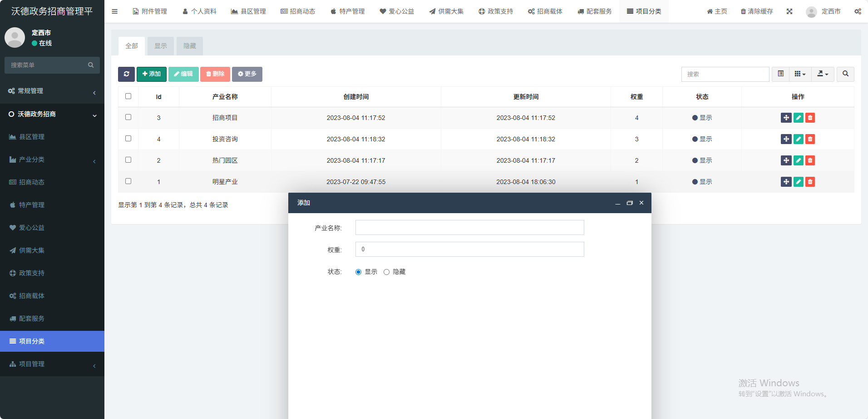Select the 隐藏 radio button in dialog
This screenshot has height=419, width=868.
coord(386,272)
